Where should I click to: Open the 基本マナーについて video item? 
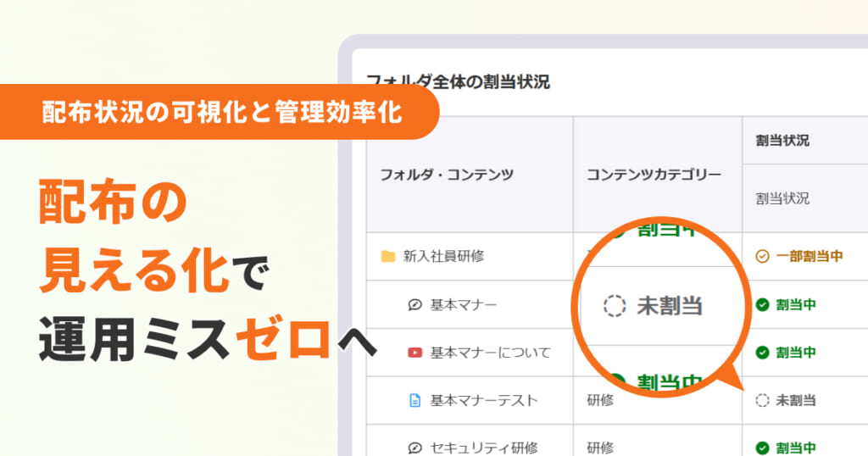(490, 352)
